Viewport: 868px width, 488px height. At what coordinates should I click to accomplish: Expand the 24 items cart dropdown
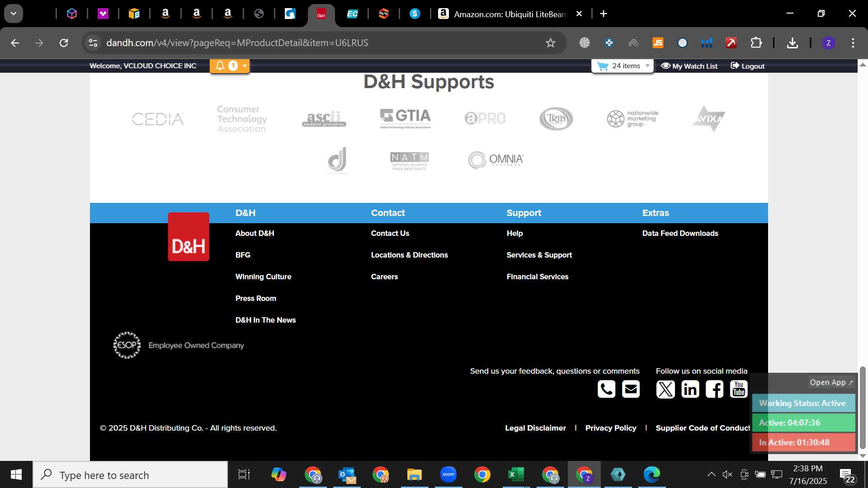coord(647,66)
